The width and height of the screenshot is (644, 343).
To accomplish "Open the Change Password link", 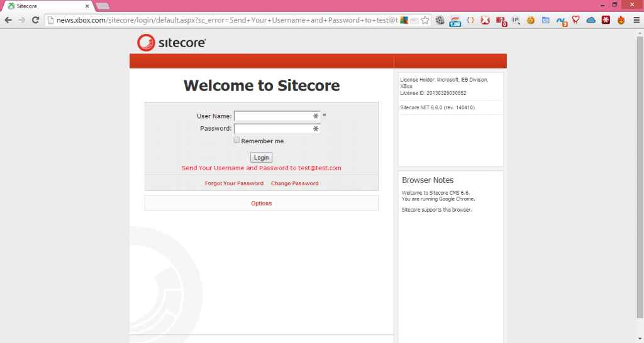I will [x=294, y=183].
